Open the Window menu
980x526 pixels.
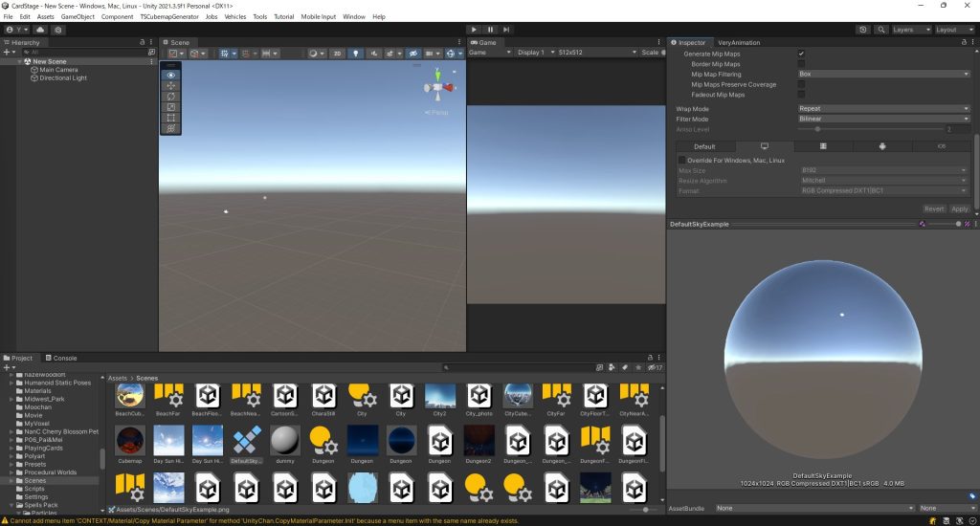point(354,17)
